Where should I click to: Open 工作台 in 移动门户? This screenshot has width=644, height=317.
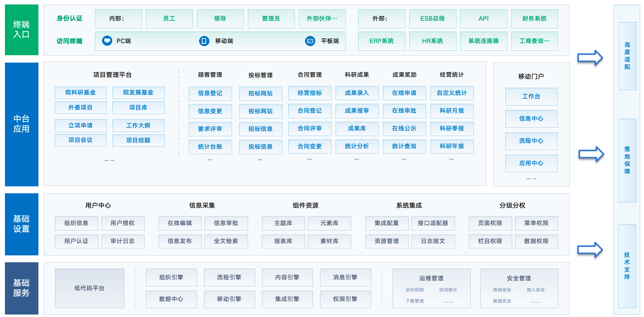click(x=531, y=97)
